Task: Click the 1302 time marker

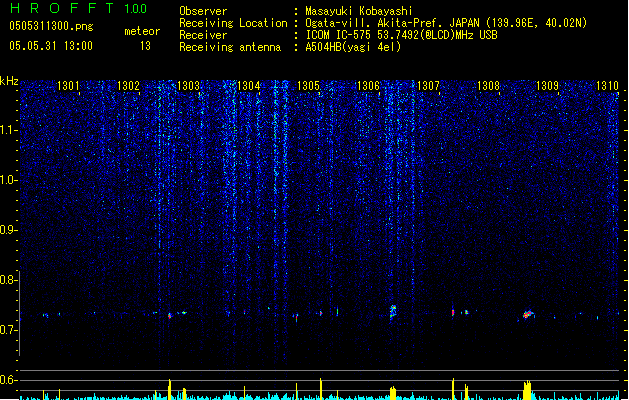Action: coord(128,85)
